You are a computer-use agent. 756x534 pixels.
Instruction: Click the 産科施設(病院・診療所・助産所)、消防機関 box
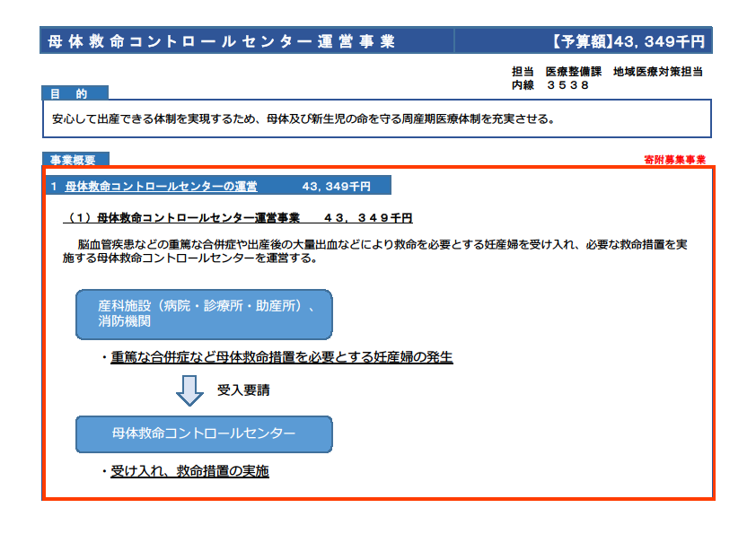click(x=204, y=314)
